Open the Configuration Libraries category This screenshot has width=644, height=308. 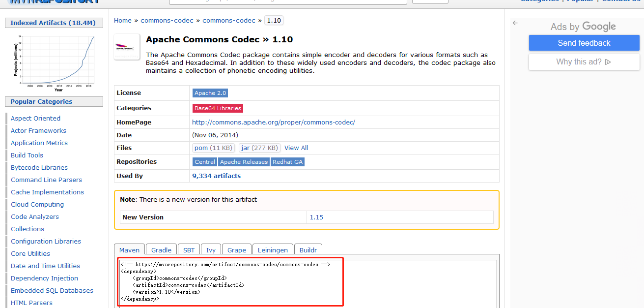[x=46, y=241]
